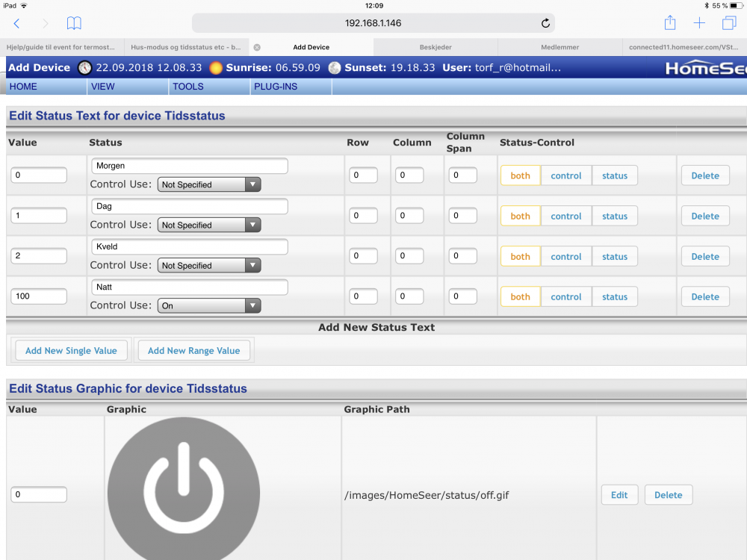This screenshot has height=560, width=747.
Task: Set Kveld row to status
Action: (615, 256)
